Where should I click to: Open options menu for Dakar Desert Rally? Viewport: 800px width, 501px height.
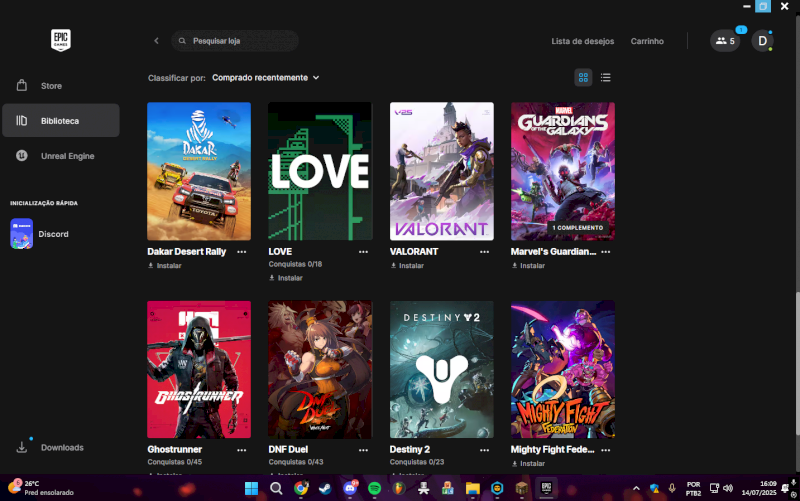(x=242, y=252)
